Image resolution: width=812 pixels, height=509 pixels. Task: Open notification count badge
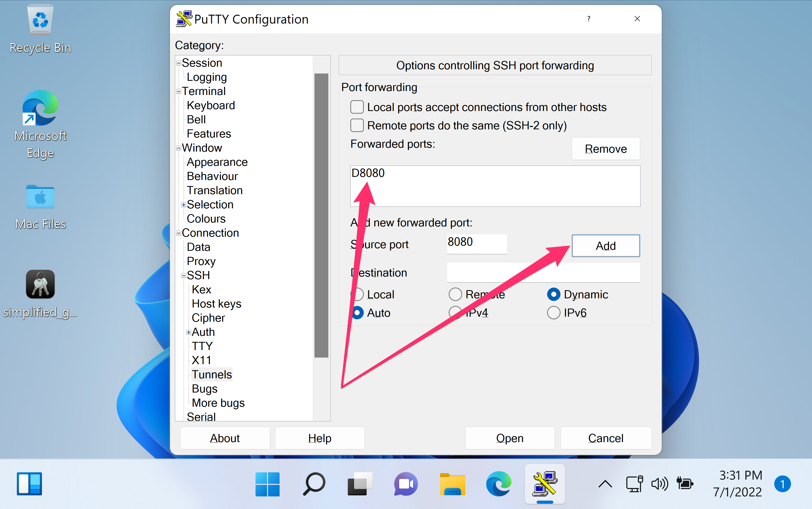click(x=782, y=484)
